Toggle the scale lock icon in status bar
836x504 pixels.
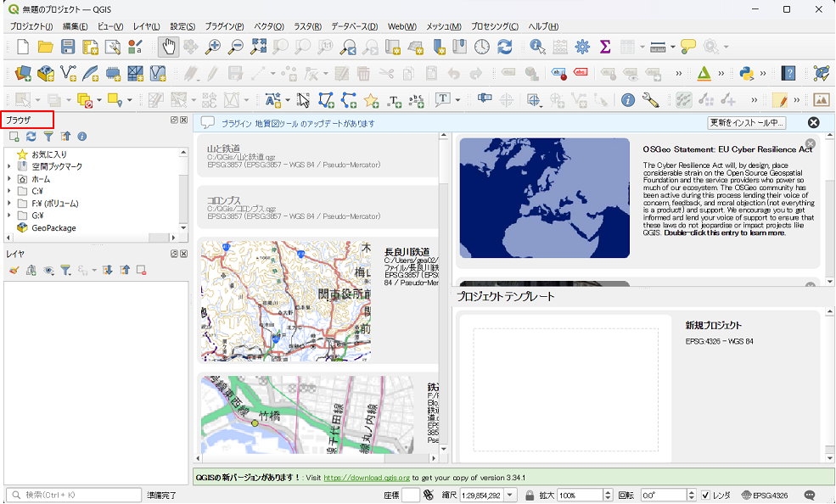[x=530, y=496]
